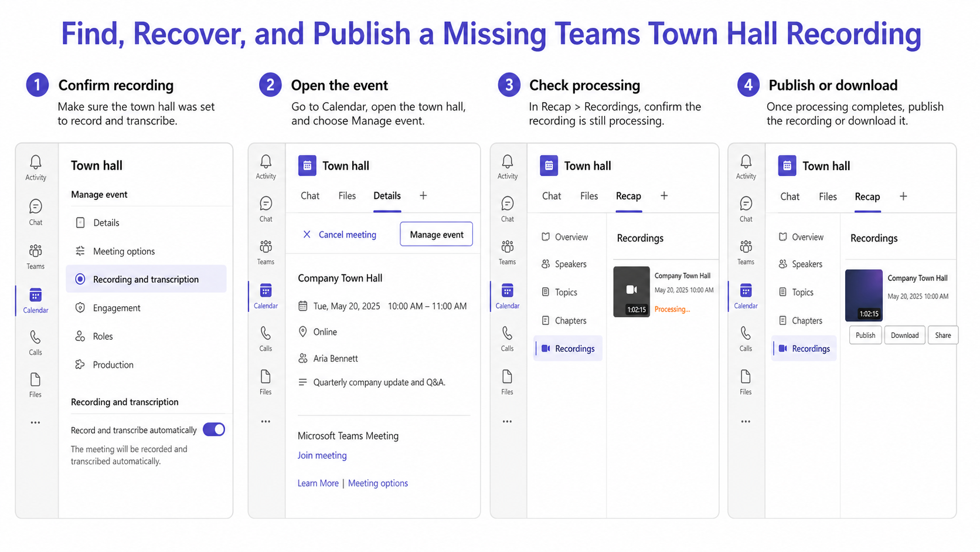Select Calendar in step 2 panel sidebar
Screen dimensions: 980x552
(266, 296)
